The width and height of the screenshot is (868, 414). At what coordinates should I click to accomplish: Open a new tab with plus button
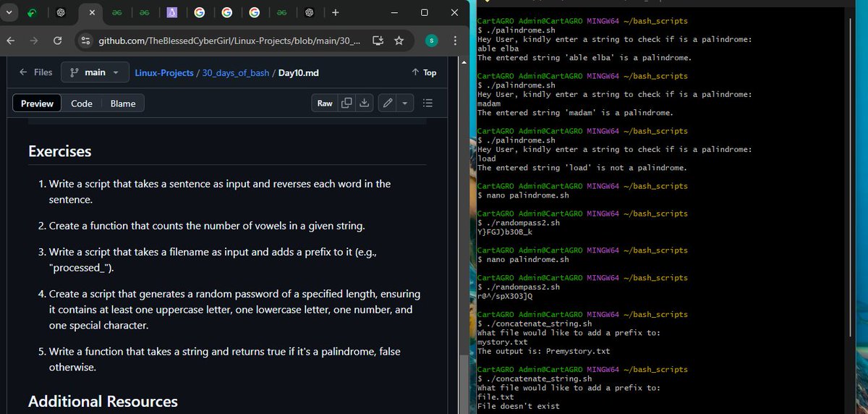[335, 12]
